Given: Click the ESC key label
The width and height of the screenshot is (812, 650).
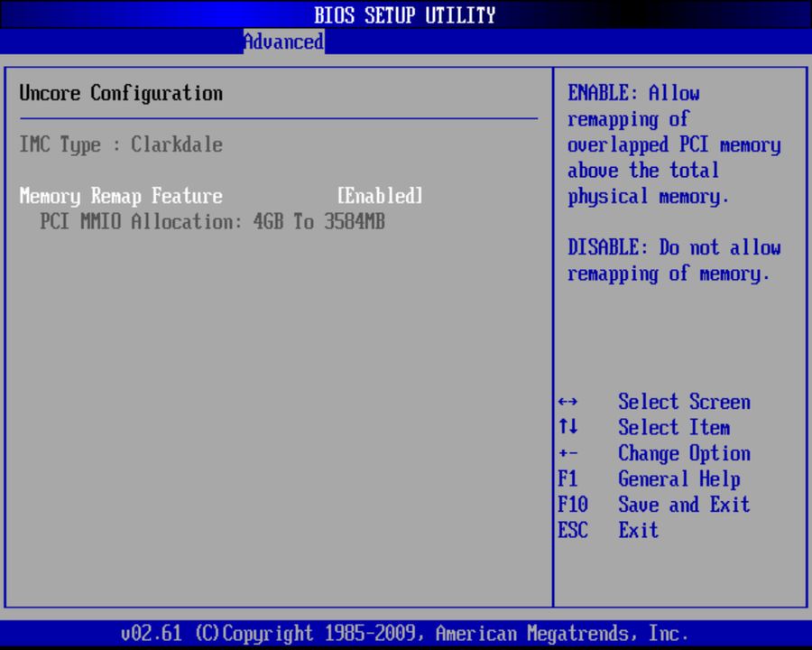Looking at the screenshot, I should coord(573,530).
